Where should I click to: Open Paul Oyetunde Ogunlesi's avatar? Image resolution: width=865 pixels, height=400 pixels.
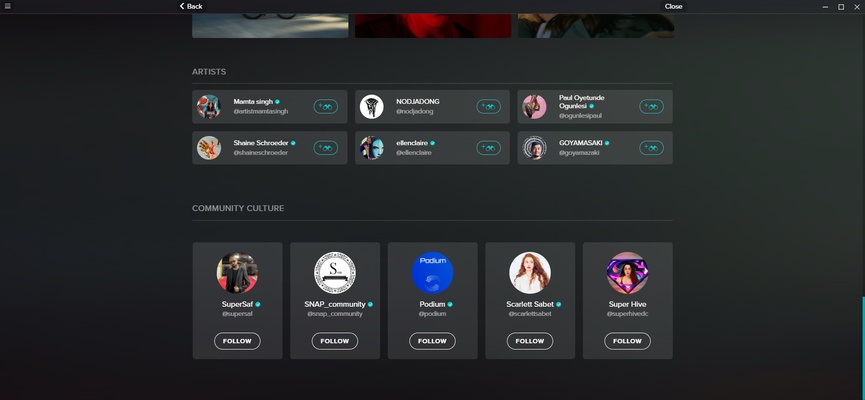point(535,106)
